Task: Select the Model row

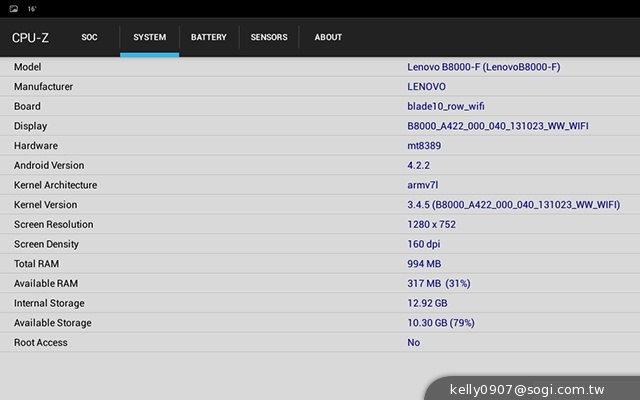Action: (x=320, y=67)
